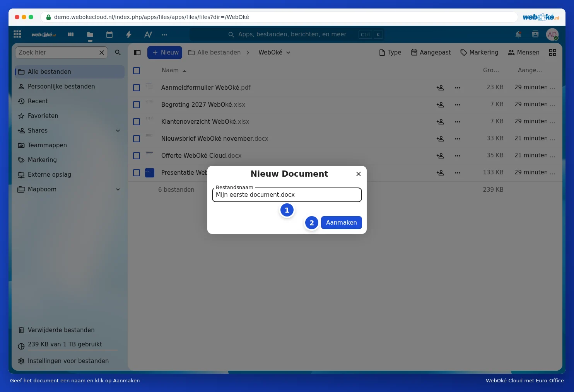The width and height of the screenshot is (574, 392).
Task: Close the Nieuw Document dialog
Action: click(359, 174)
